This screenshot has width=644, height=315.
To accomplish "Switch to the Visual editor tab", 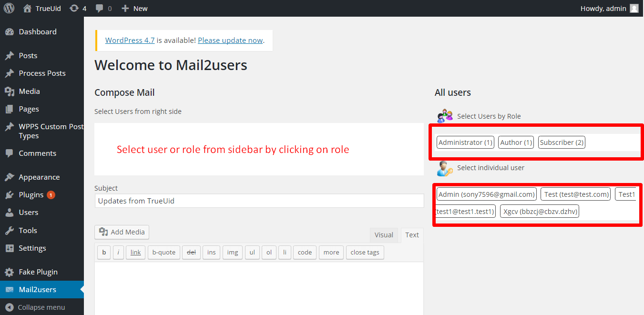I will (x=384, y=235).
